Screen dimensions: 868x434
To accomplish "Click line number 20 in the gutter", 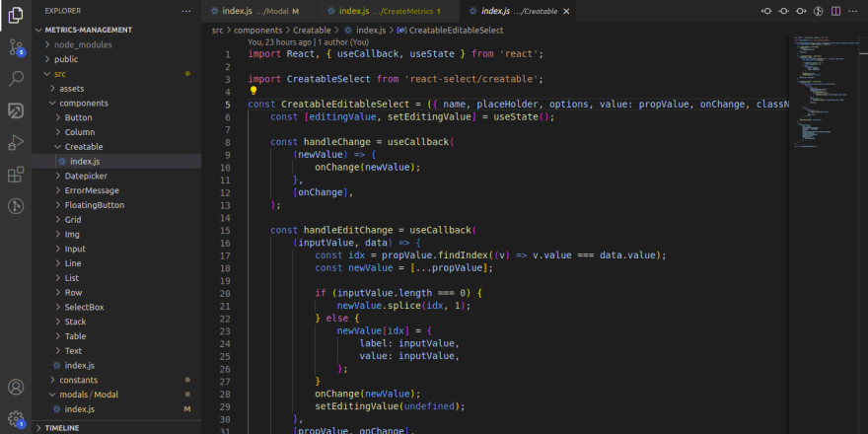I will [x=225, y=293].
